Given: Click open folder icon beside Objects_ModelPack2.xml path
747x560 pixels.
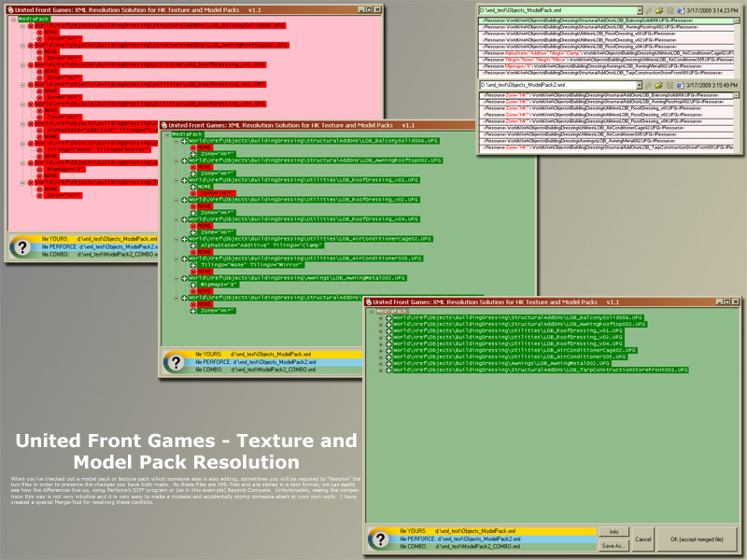Looking at the screenshot, I should [x=659, y=85].
